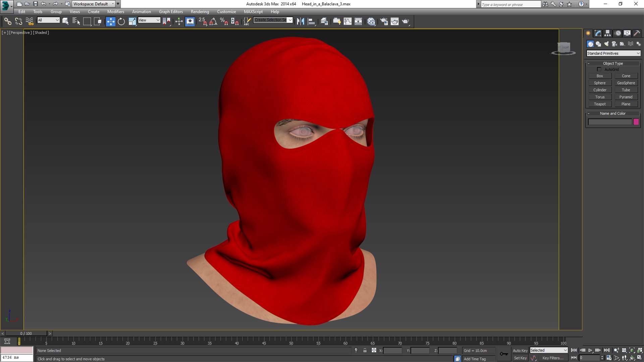644x362 pixels.
Task: Toggle 2.5D Snaps
Action: point(203,21)
